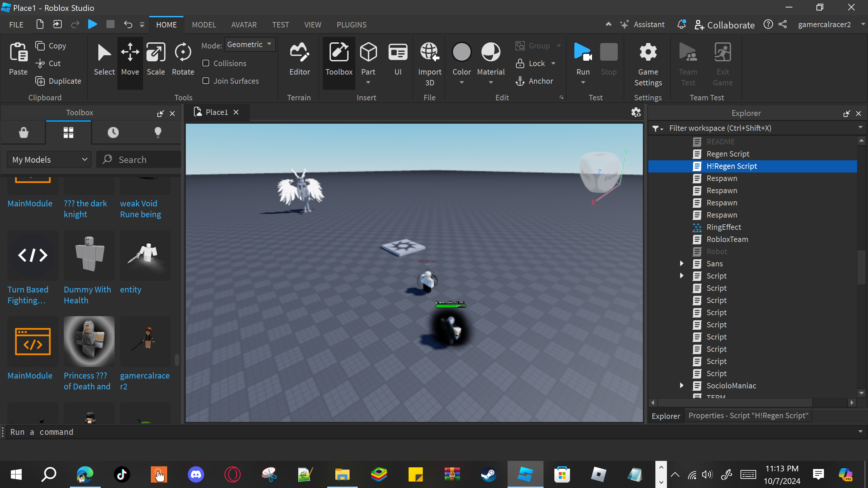Open the PLUGINS ribbon tab
Viewport: 868px width, 488px height.
pyautogui.click(x=351, y=25)
